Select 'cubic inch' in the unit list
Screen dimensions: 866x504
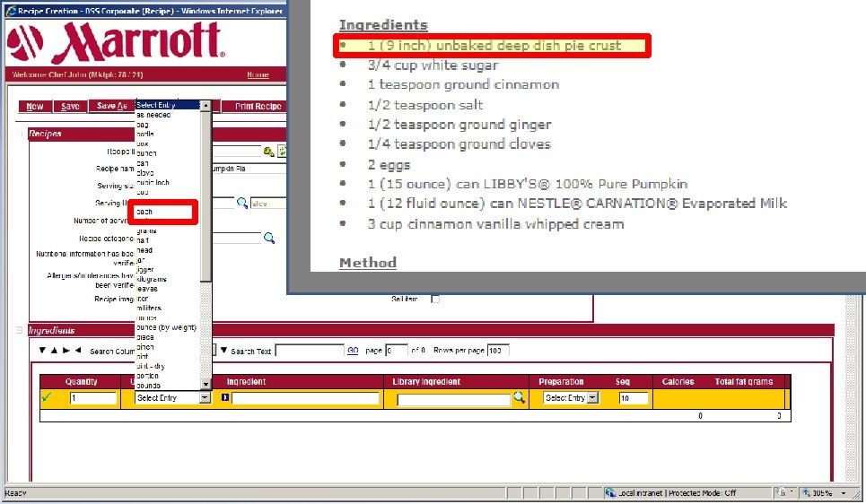pos(153,182)
